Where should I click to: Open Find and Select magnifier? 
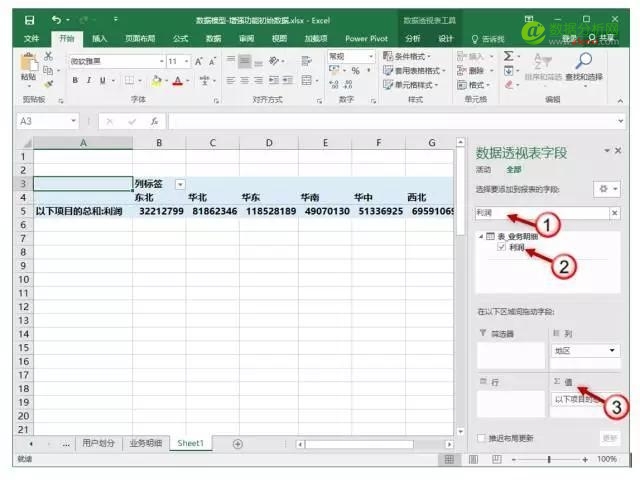(584, 61)
